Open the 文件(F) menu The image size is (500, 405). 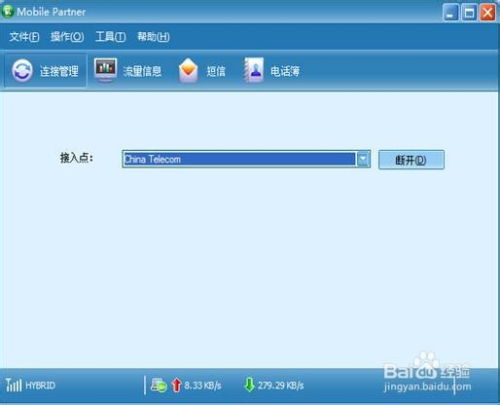tap(24, 37)
